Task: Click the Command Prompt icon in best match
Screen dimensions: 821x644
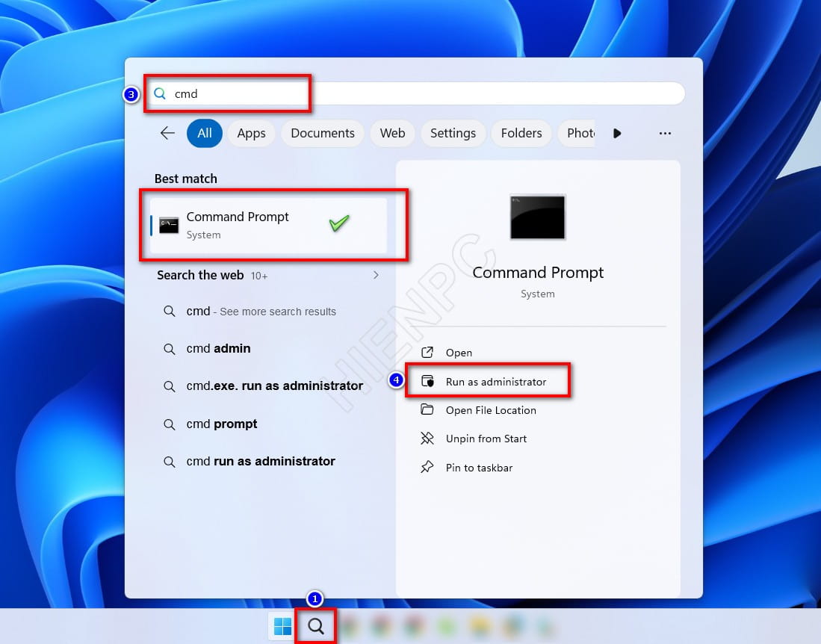Action: click(x=169, y=226)
